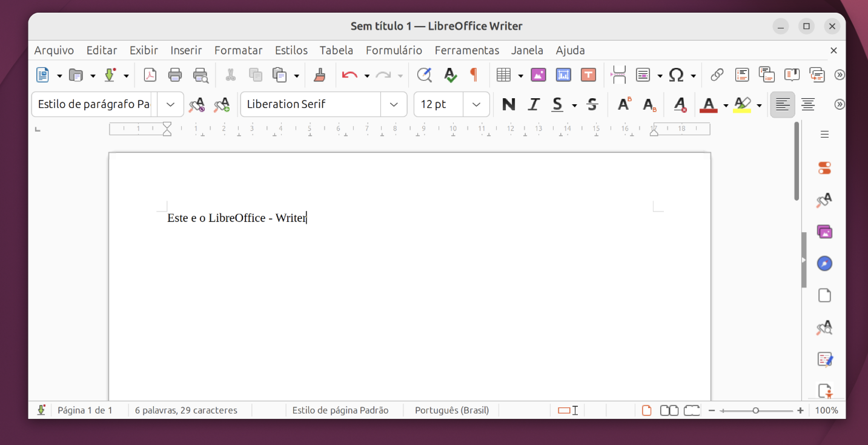
Task: Open the Paste options dropdown arrow
Action: click(x=297, y=76)
